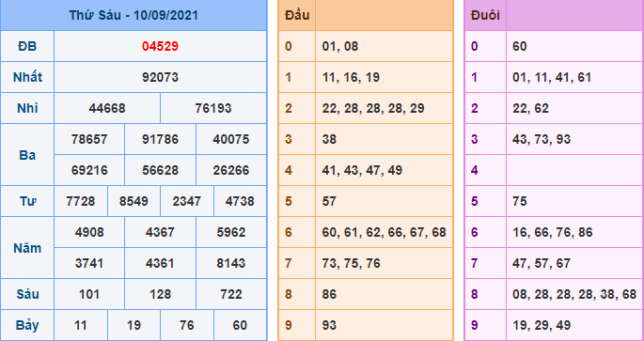The width and height of the screenshot is (644, 341).
Task: Click Đầu row value '93'
Action: pyautogui.click(x=329, y=325)
